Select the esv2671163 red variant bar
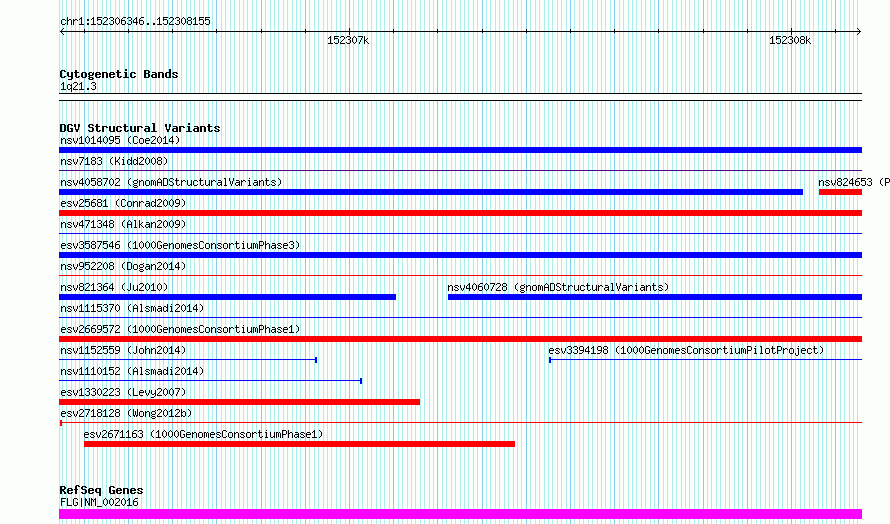 (300, 444)
